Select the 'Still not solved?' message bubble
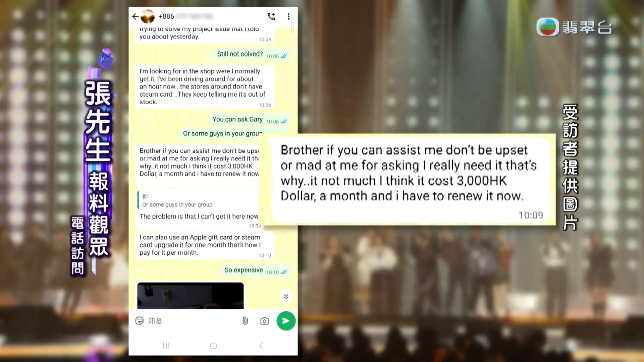Viewport: 644px width, 362px height. click(252, 54)
